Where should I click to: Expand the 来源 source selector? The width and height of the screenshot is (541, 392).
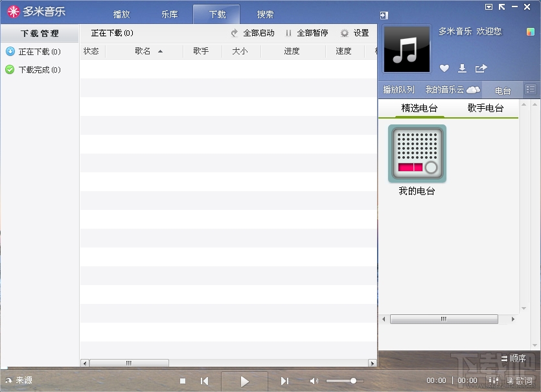(x=19, y=380)
